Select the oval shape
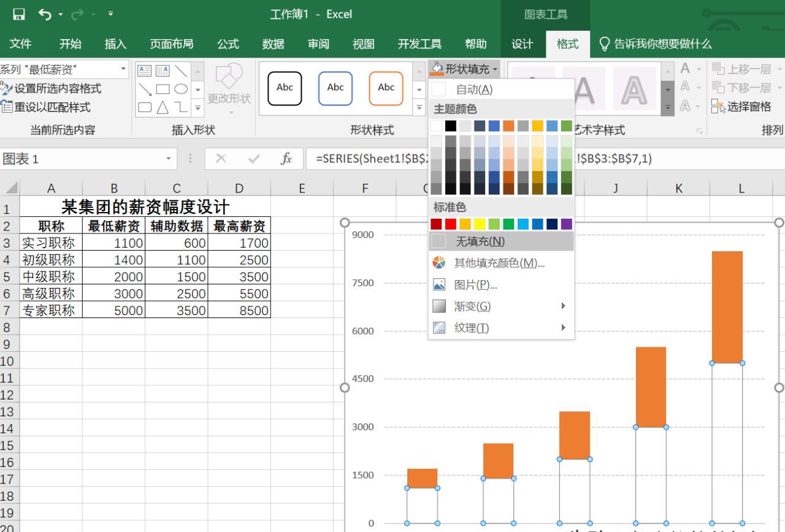Viewport: 785px width, 532px height. (x=181, y=89)
